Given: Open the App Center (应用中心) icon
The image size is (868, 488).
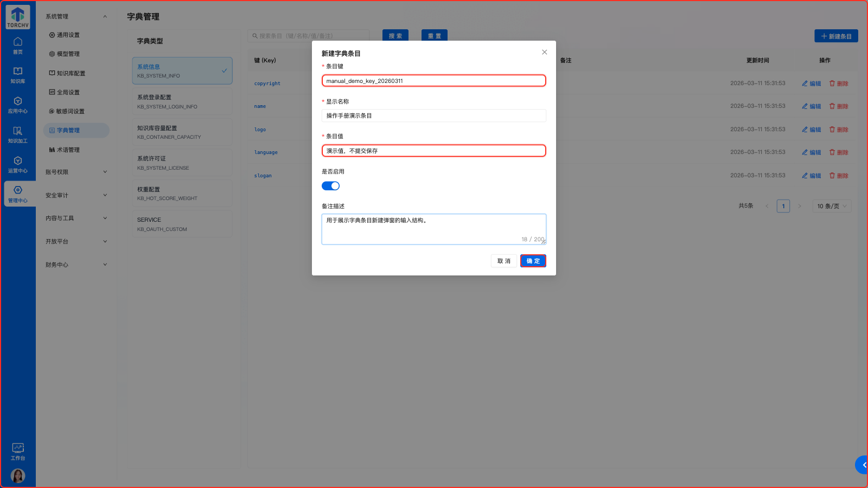Looking at the screenshot, I should click(x=18, y=105).
